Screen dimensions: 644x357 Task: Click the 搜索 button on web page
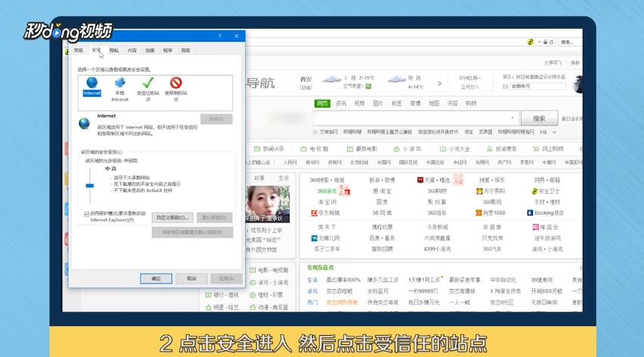[x=539, y=118]
